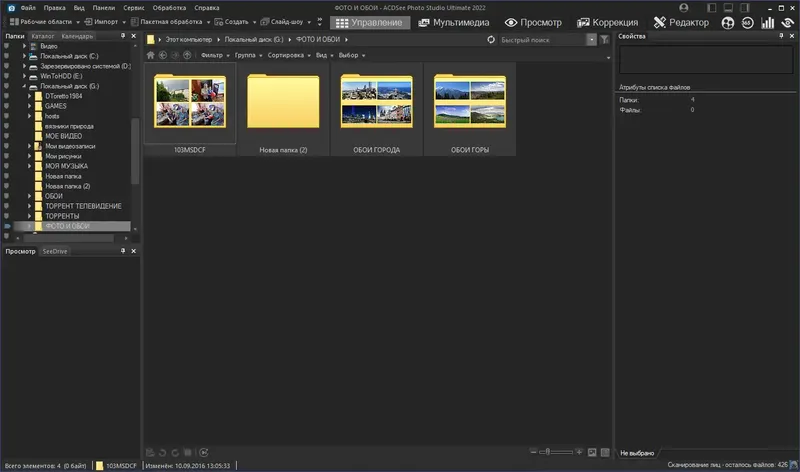Select the ОБОИ ГОРОДА folder thumbnail
This screenshot has height=472, width=800.
[x=377, y=109]
